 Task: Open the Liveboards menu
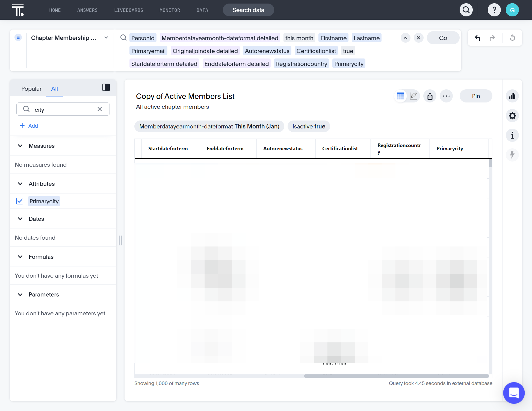(x=129, y=10)
